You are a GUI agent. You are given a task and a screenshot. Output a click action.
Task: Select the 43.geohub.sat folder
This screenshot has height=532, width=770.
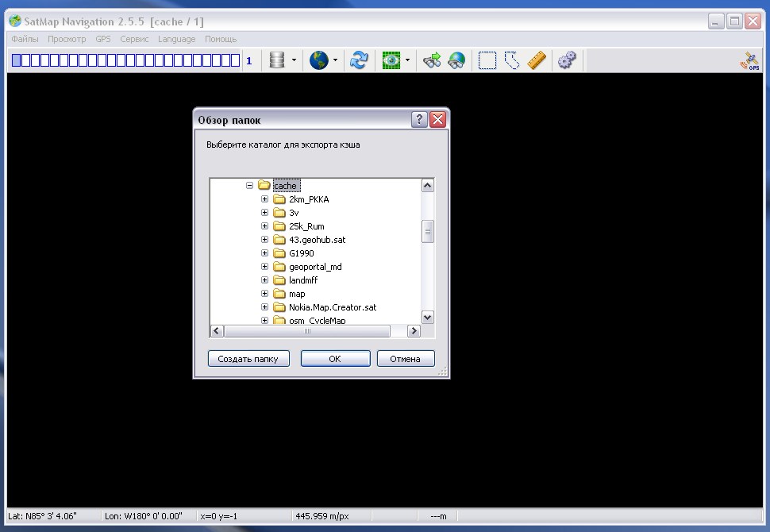point(318,240)
